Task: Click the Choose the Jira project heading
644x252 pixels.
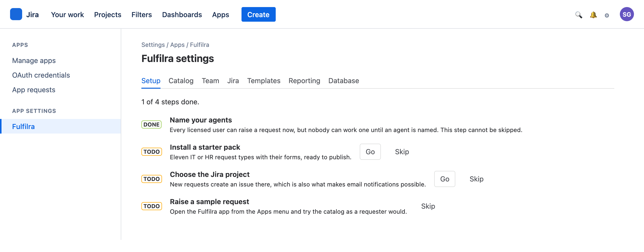Action: (210, 174)
